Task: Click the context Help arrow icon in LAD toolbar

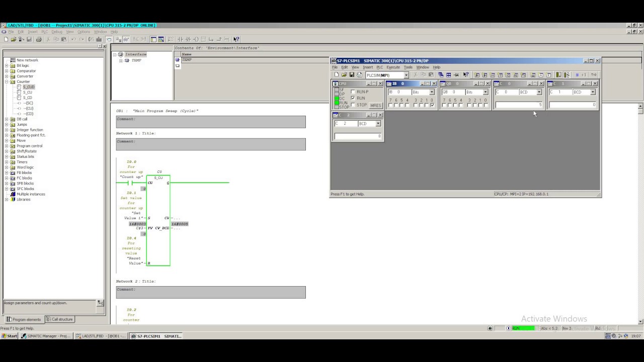Action: (236, 39)
